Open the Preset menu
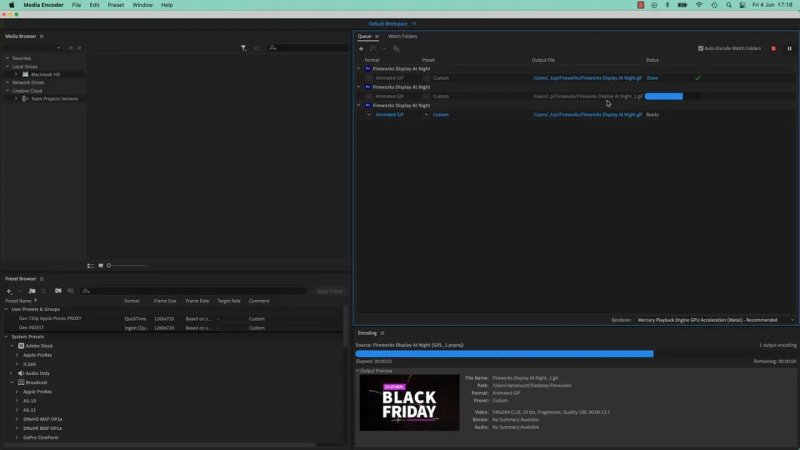Screen dimensions: 800x450 pos(116,5)
